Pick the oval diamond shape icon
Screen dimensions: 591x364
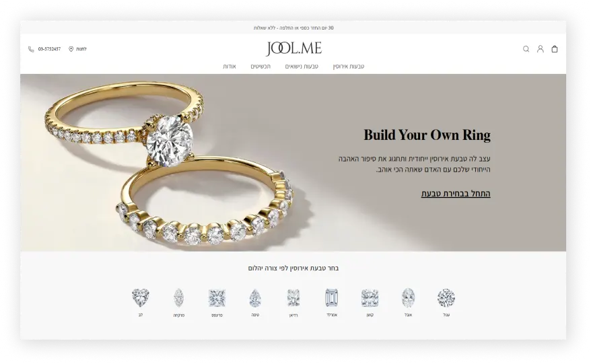[408, 297]
